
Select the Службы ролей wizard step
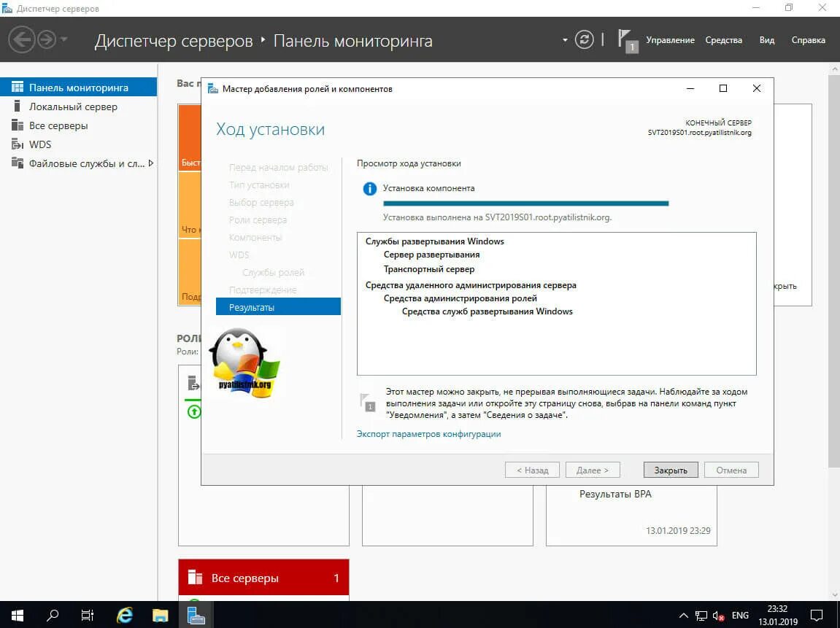pos(273,273)
